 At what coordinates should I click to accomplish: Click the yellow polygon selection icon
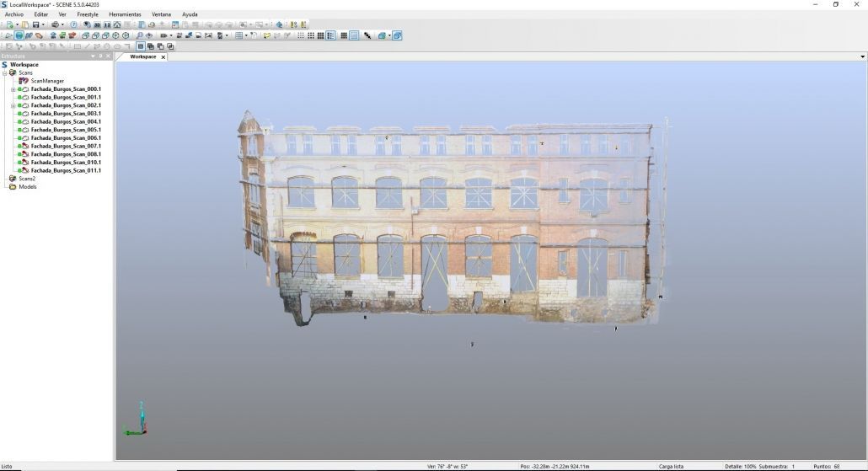(x=267, y=35)
